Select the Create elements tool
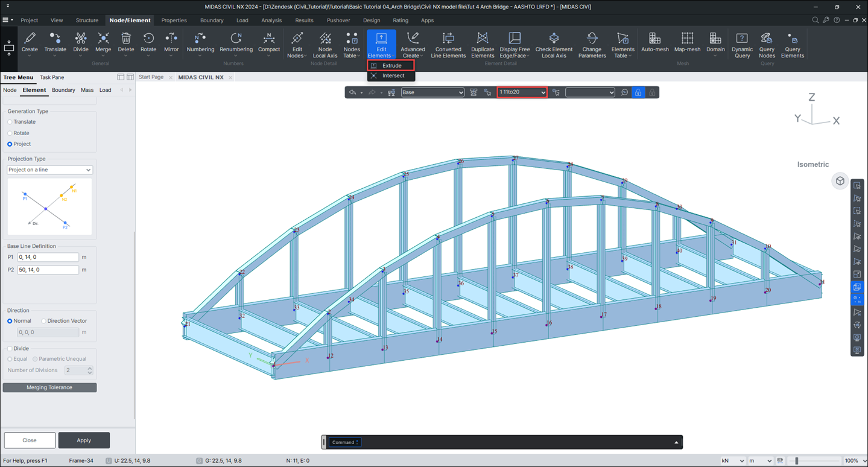This screenshot has height=467, width=868. pyautogui.click(x=30, y=43)
